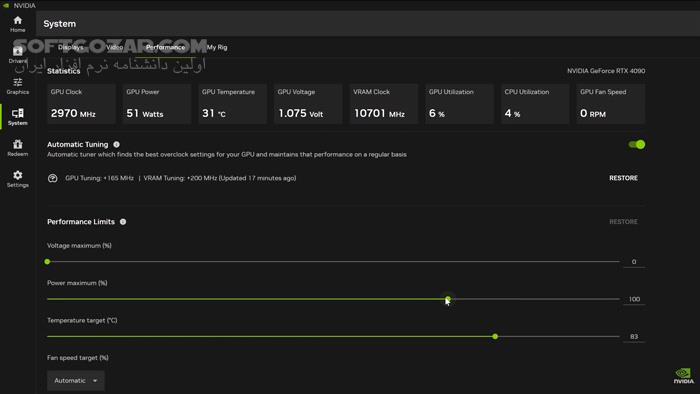Open Fan speed target Automatic dropdown

(76, 381)
